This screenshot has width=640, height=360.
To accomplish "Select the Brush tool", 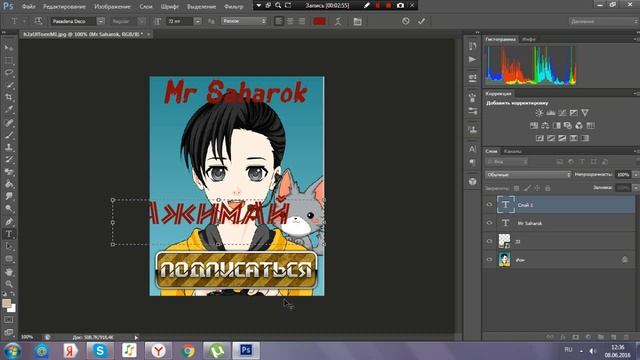I will 9,135.
